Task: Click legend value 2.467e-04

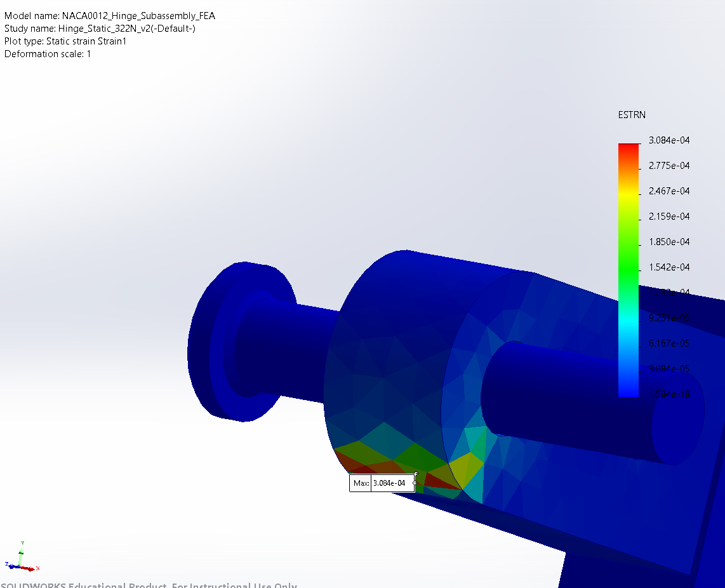Action: click(669, 191)
